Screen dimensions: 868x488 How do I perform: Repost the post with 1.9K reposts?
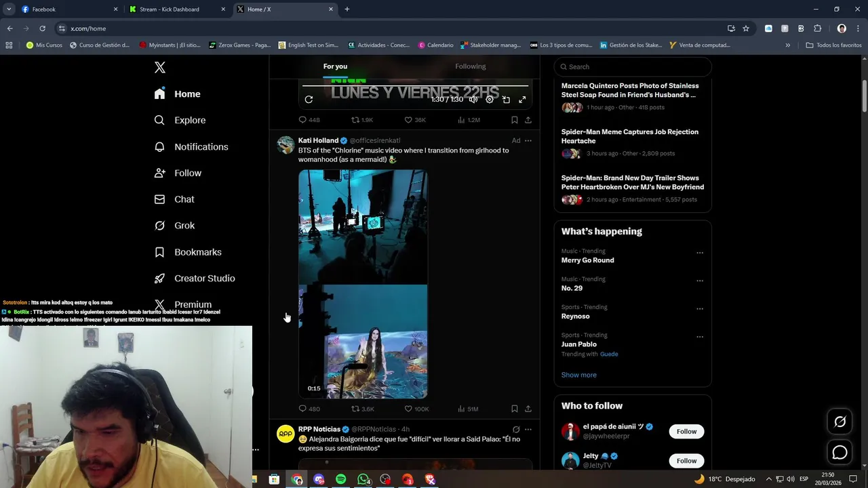(361, 120)
